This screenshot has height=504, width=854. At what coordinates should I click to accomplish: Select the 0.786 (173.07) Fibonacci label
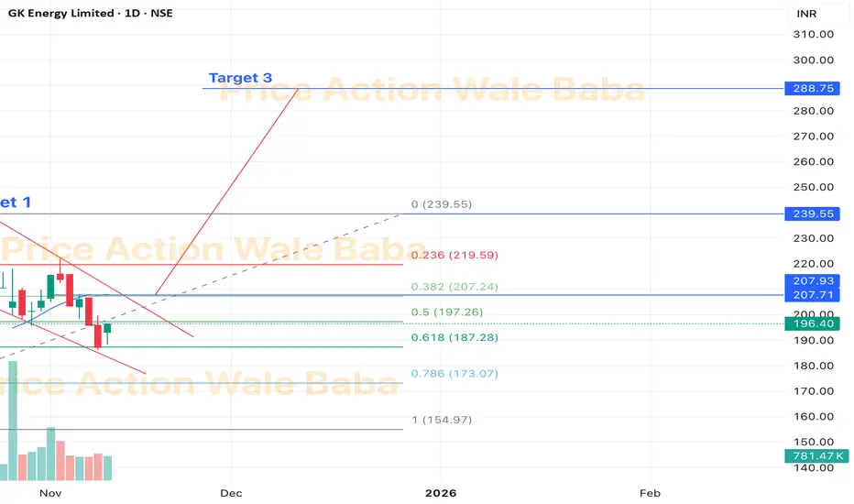point(454,374)
